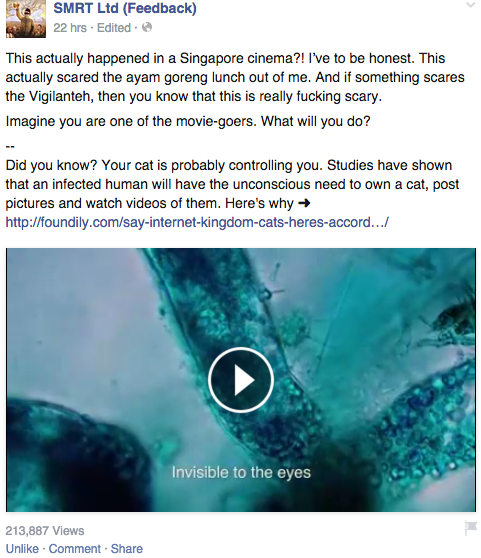Click the Imagine you are movie-goers sentence
The image size is (481, 558).
(x=188, y=122)
